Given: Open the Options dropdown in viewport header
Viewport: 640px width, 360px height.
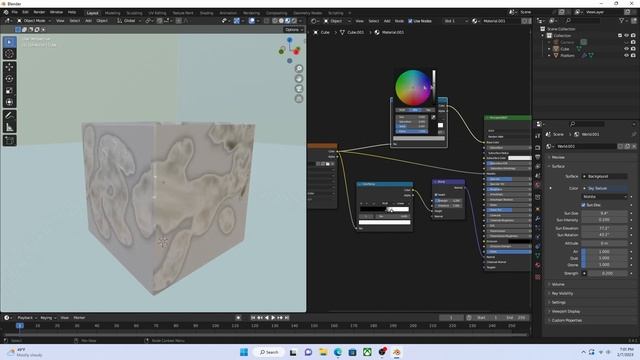Looking at the screenshot, I should [293, 29].
